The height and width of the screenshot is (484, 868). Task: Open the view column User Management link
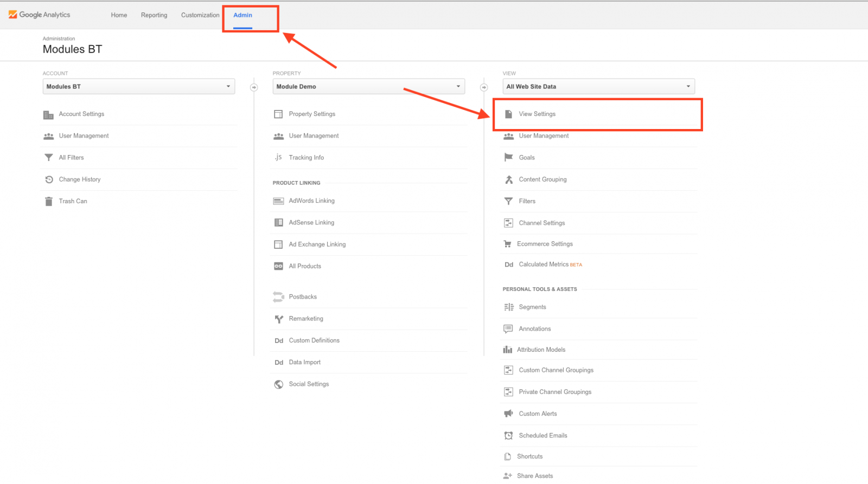click(x=544, y=136)
